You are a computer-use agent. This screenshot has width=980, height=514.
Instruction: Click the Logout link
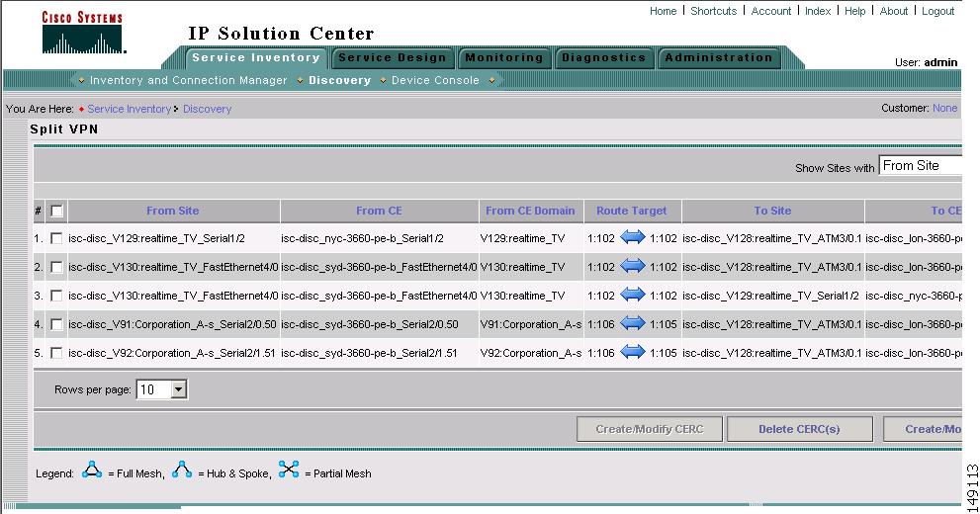click(937, 11)
